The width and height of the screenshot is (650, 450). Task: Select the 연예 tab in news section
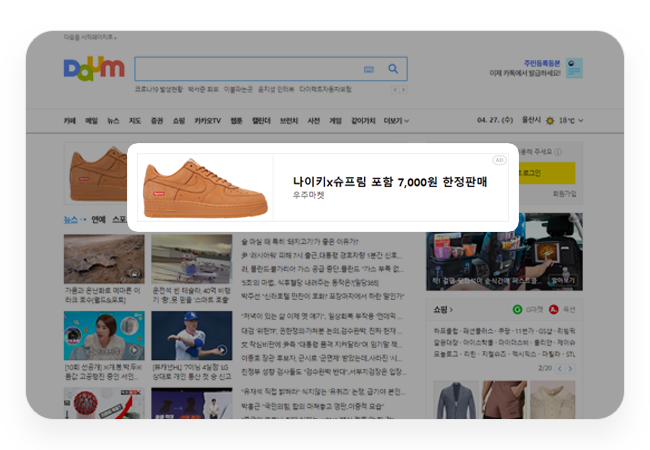click(x=98, y=220)
